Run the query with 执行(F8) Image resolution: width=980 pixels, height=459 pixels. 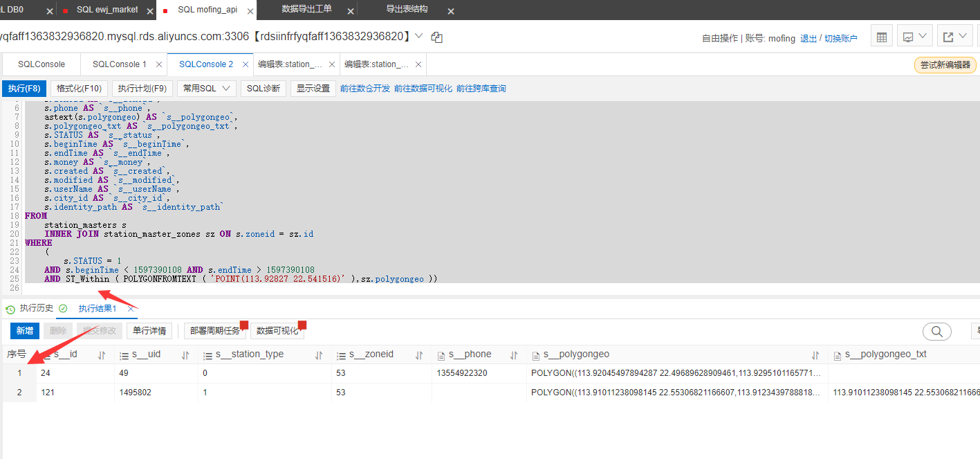[24, 88]
